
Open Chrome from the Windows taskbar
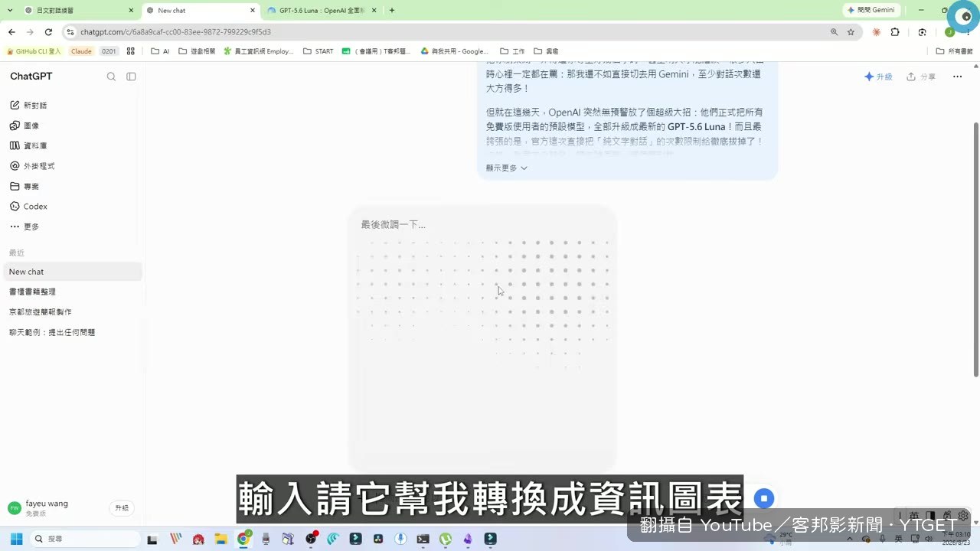[243, 539]
